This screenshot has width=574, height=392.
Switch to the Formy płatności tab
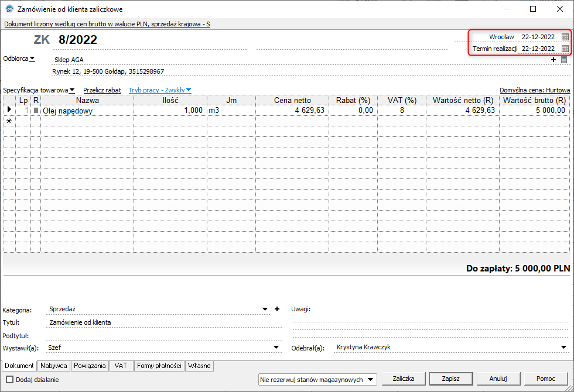point(159,366)
